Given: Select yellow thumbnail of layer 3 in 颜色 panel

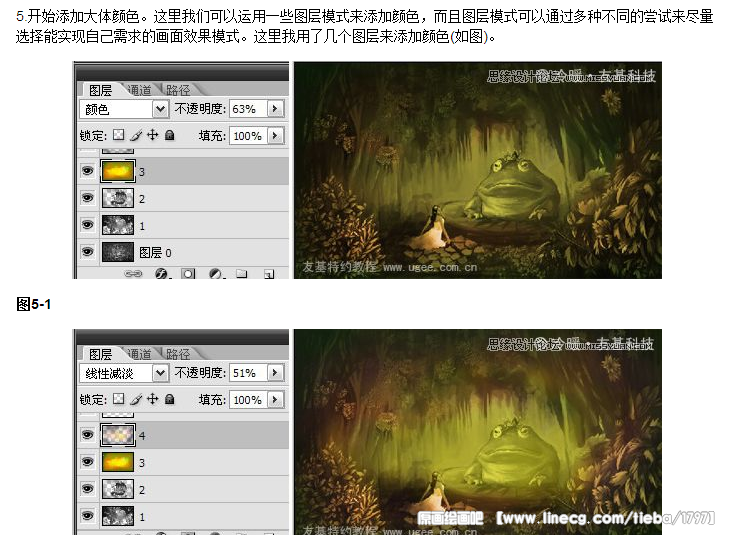Looking at the screenshot, I should tap(118, 171).
